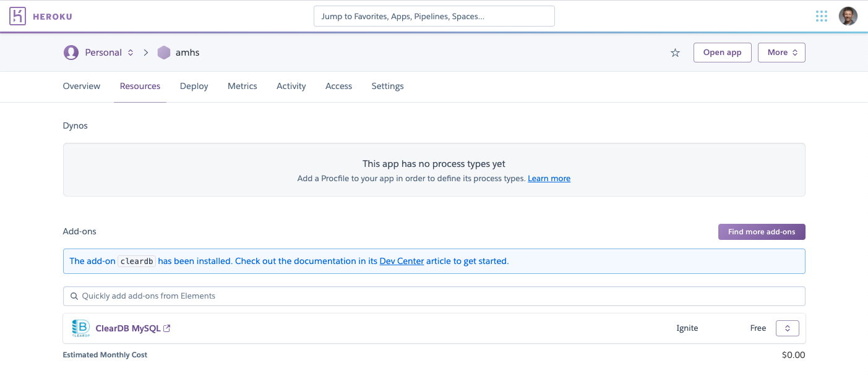The width and height of the screenshot is (868, 379).
Task: Open the Deploy tab
Action: click(194, 86)
